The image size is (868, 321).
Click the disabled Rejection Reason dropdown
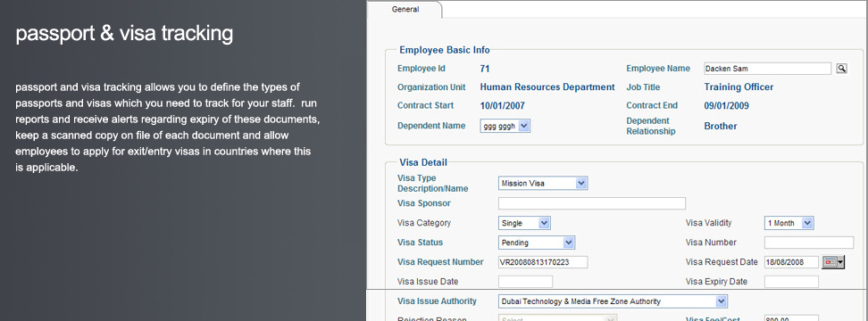point(557,319)
